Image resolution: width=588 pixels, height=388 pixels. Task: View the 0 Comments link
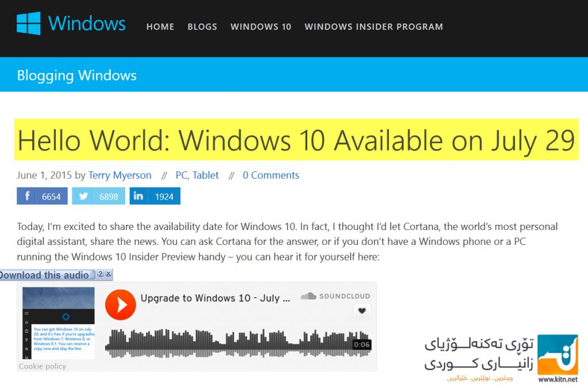(271, 175)
